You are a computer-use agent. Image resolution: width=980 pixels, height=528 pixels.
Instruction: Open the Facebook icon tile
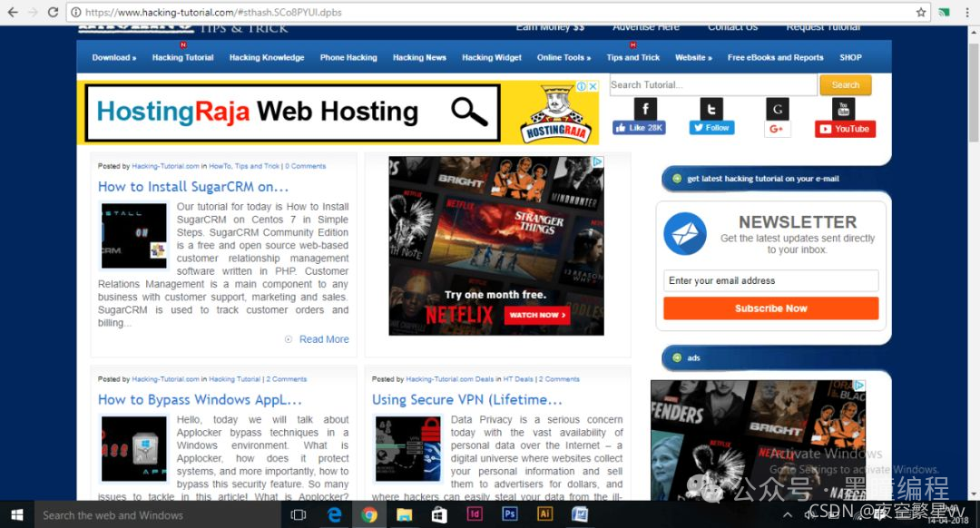pyautogui.click(x=645, y=110)
